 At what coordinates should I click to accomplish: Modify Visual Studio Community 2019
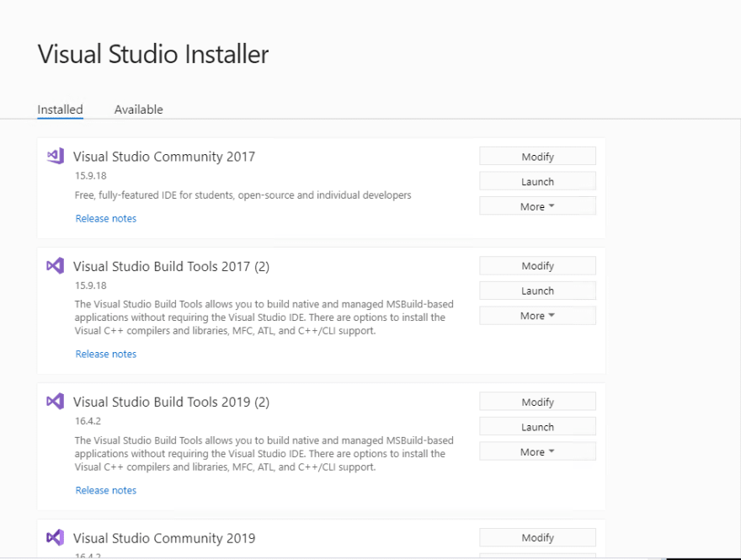pyautogui.click(x=537, y=537)
